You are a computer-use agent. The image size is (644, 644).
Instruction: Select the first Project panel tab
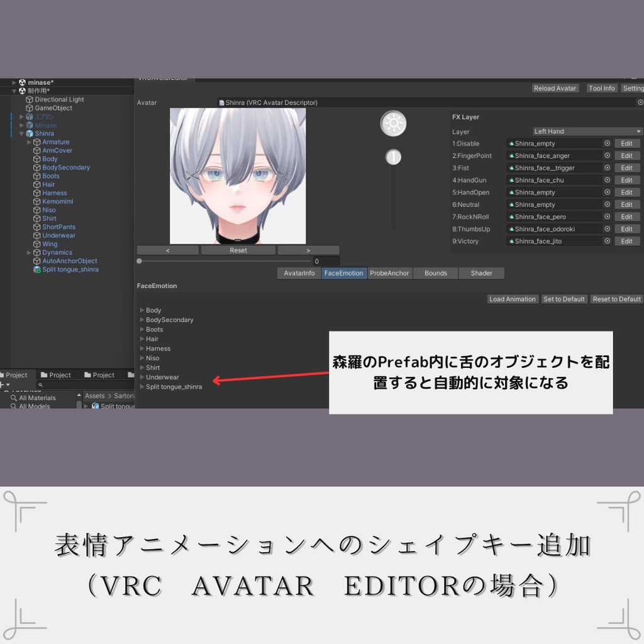(16, 375)
